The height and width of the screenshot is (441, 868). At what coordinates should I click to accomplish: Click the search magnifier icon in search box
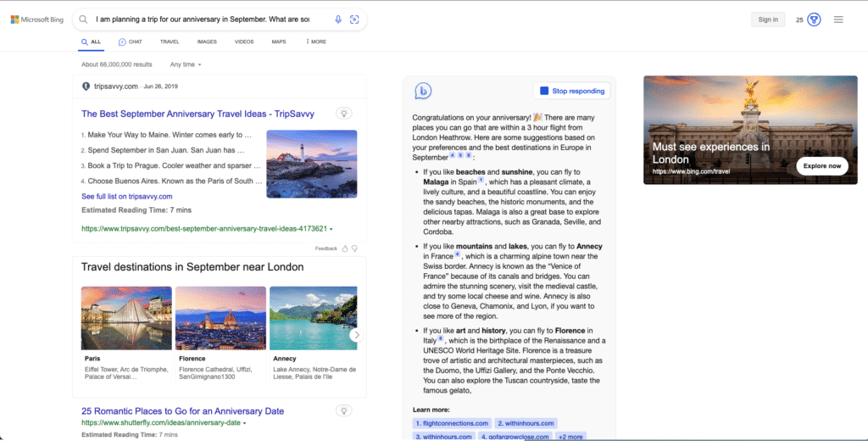(83, 20)
